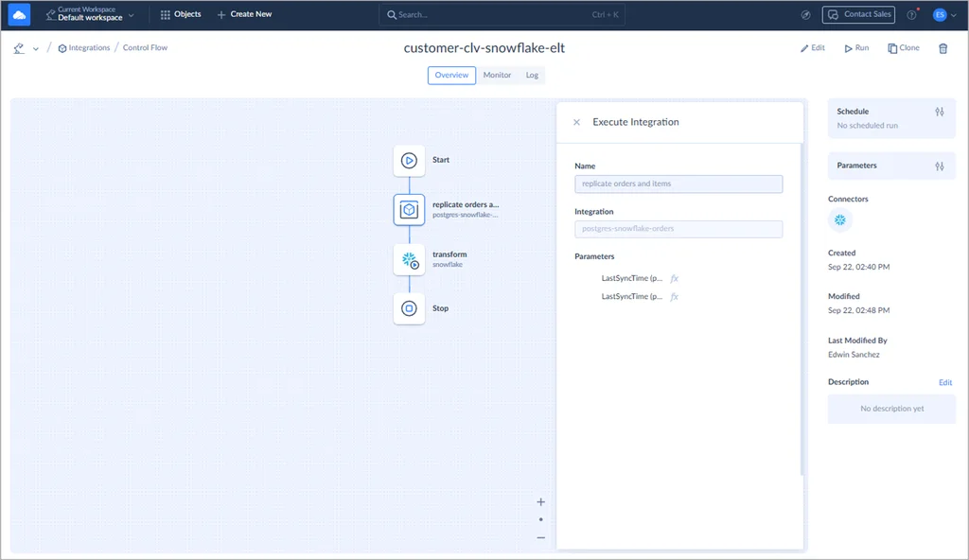Viewport: 969px width, 560px height.
Task: Zoom in the canvas with plus icon
Action: (540, 502)
